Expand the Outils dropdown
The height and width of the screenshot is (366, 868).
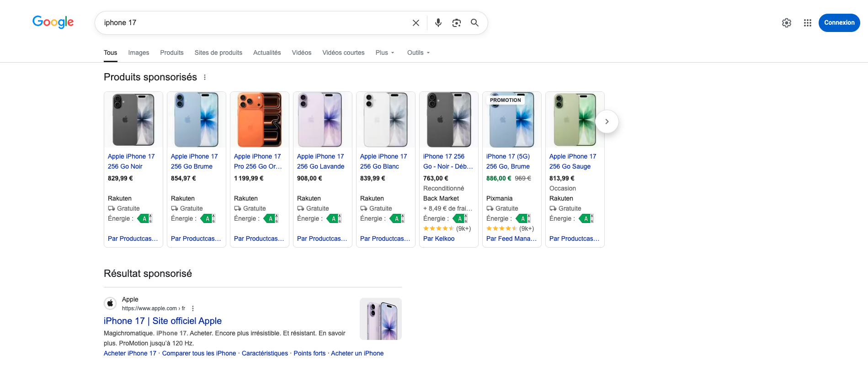418,53
